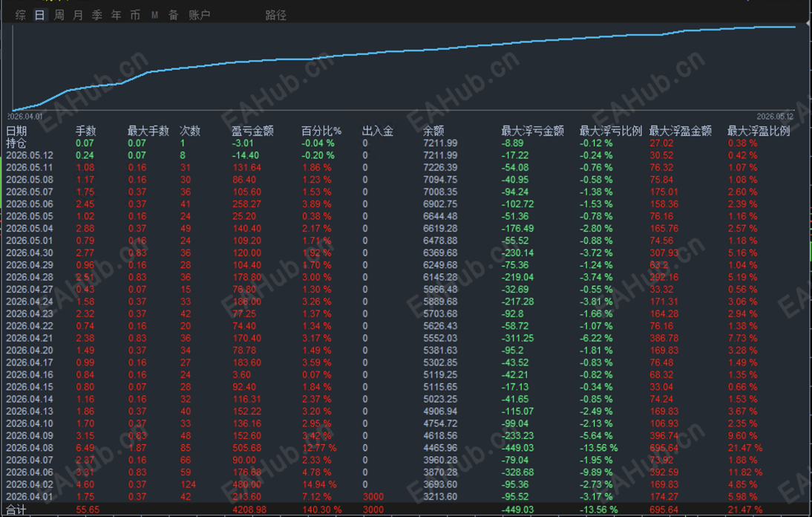Image resolution: width=812 pixels, height=517 pixels.
Task: Click total lots 55.65
Action: click(x=88, y=510)
